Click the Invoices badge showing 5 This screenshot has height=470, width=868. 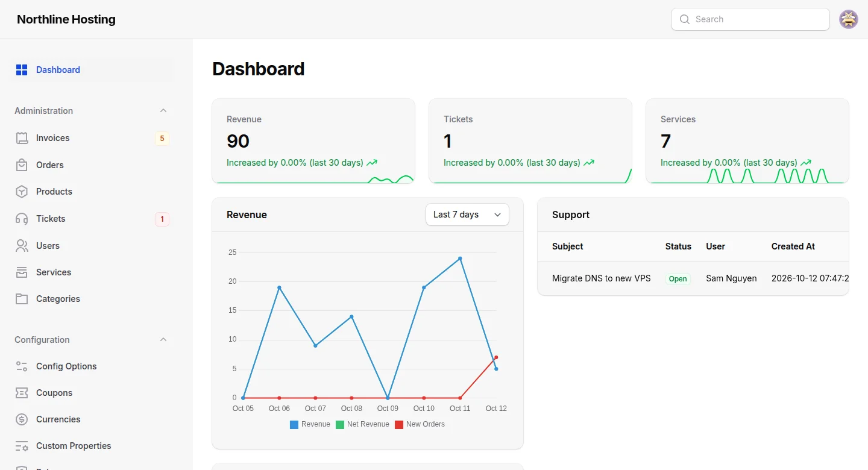coord(162,139)
